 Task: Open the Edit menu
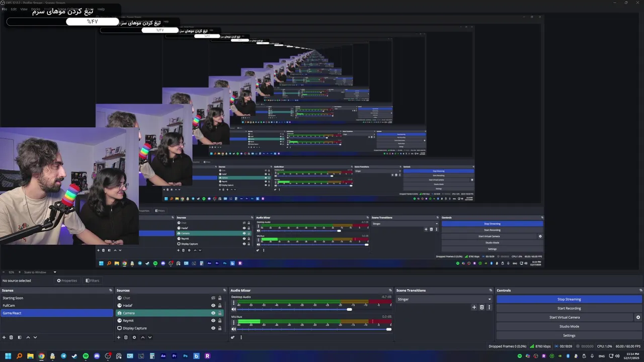[14, 9]
